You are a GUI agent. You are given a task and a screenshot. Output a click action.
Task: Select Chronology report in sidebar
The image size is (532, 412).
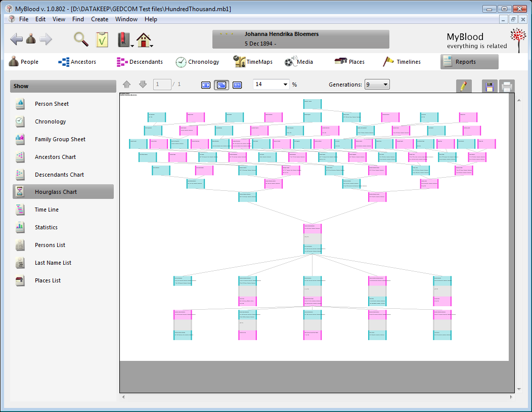tap(63, 121)
